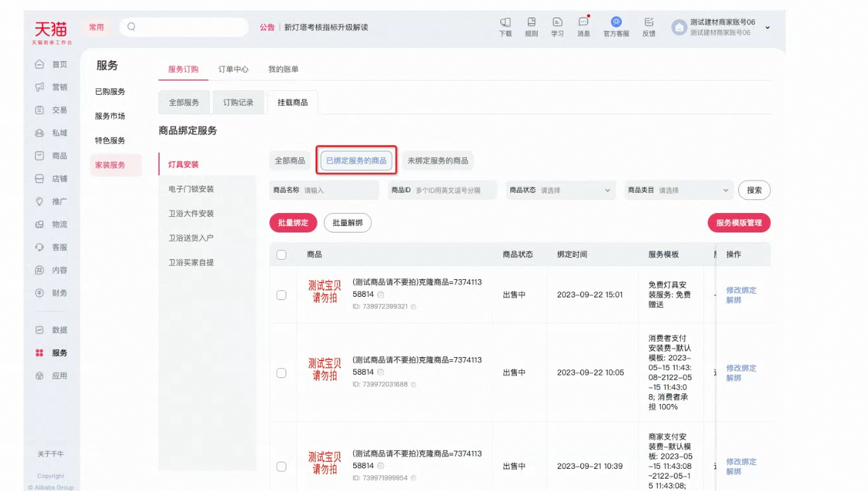Select 服务市场 in service menu
The width and height of the screenshot is (868, 491).
[x=110, y=116]
